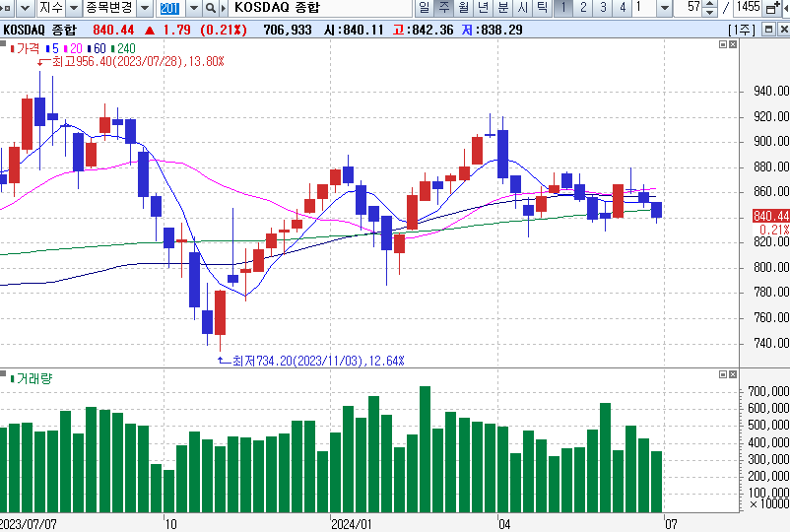Click the 2023/07/07 date axis label

click(x=29, y=524)
